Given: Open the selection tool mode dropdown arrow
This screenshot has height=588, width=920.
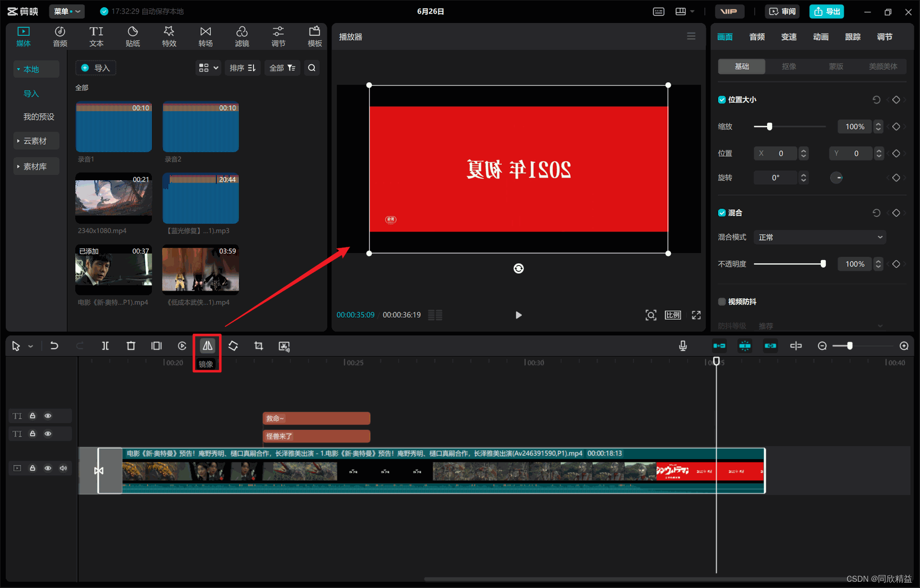Looking at the screenshot, I should coord(31,346).
